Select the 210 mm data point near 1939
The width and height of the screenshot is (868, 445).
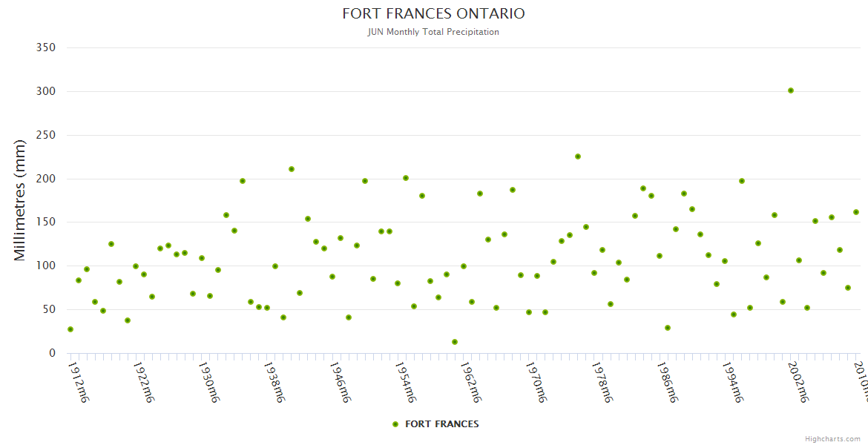tap(292, 169)
